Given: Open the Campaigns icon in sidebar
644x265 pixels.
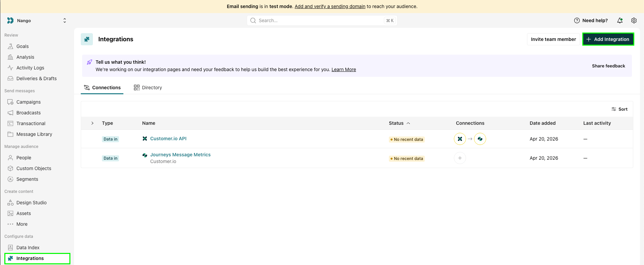Looking at the screenshot, I should (x=10, y=102).
